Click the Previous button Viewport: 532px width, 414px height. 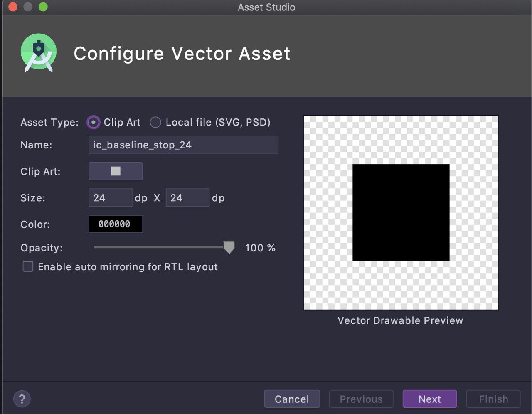tap(361, 399)
